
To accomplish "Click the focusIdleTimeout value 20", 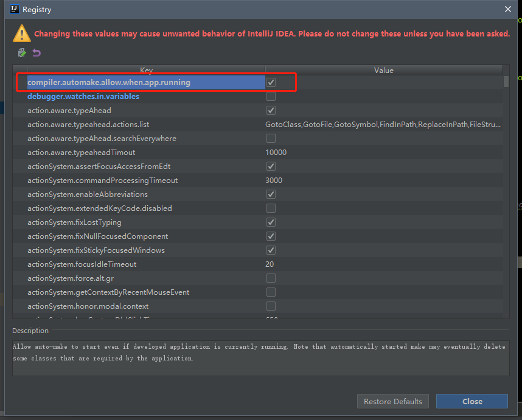I will 270,264.
